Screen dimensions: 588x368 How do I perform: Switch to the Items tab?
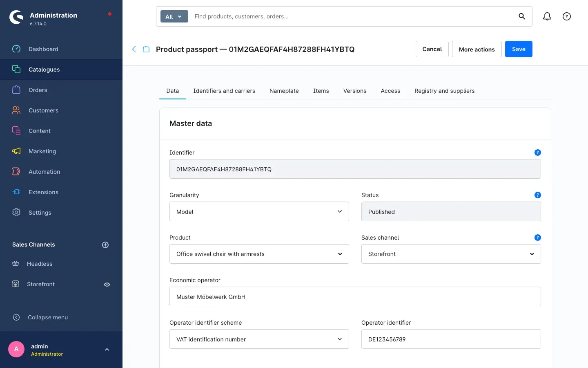coord(321,91)
